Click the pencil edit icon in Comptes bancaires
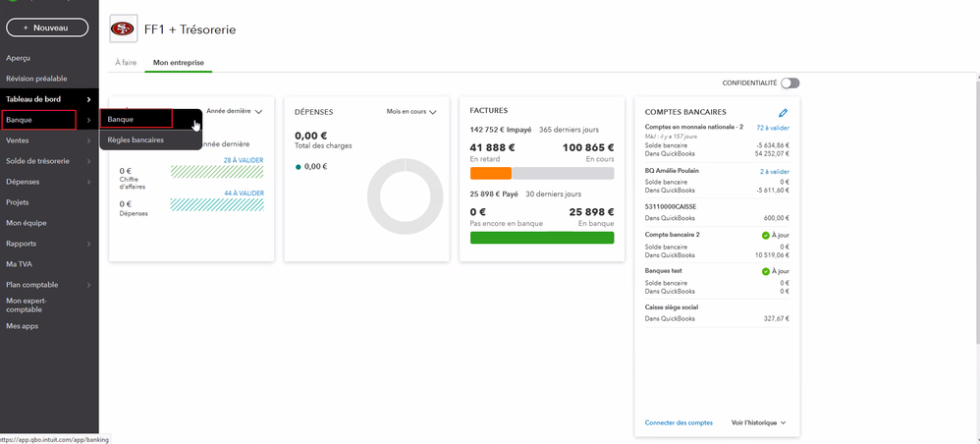The width and height of the screenshot is (980, 444). 784,113
